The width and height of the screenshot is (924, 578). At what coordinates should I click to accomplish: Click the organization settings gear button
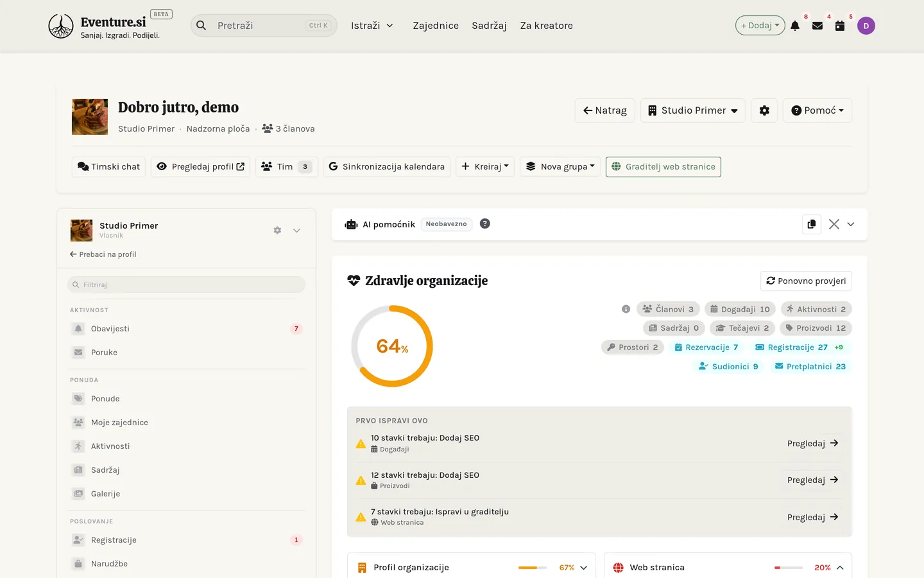coord(764,110)
